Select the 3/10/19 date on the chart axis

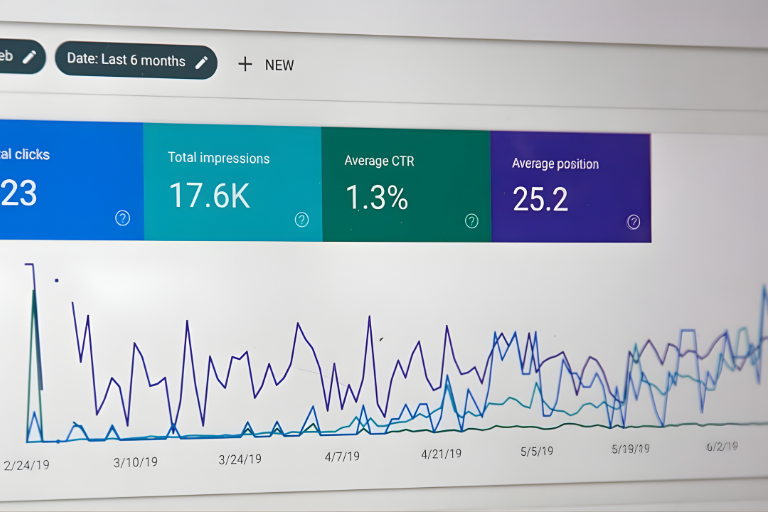click(x=134, y=462)
